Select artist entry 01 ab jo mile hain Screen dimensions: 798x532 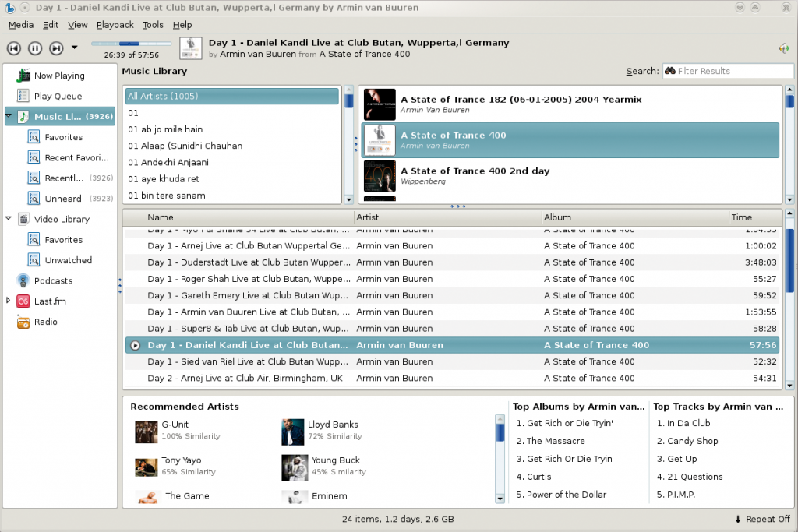tap(232, 129)
